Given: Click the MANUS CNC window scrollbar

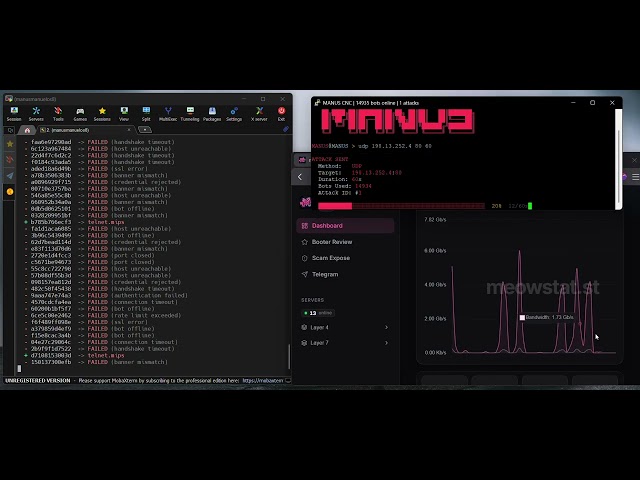Looking at the screenshot, I should [x=618, y=167].
